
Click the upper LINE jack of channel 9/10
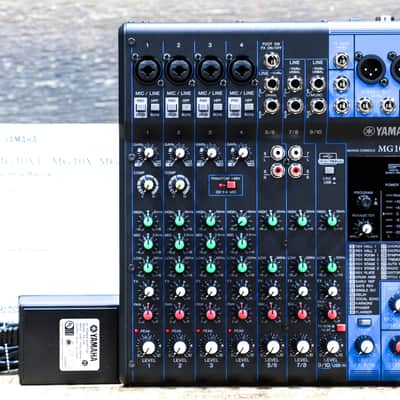(x=318, y=84)
